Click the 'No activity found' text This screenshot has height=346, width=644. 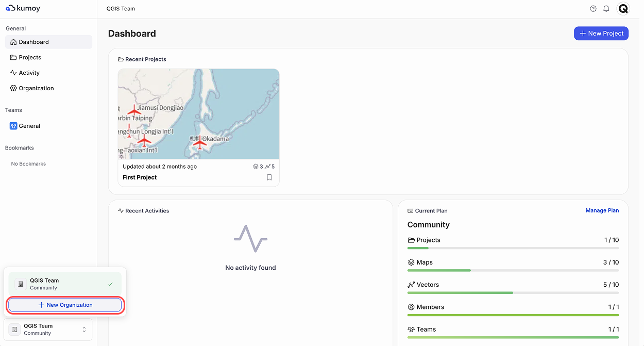(x=250, y=268)
